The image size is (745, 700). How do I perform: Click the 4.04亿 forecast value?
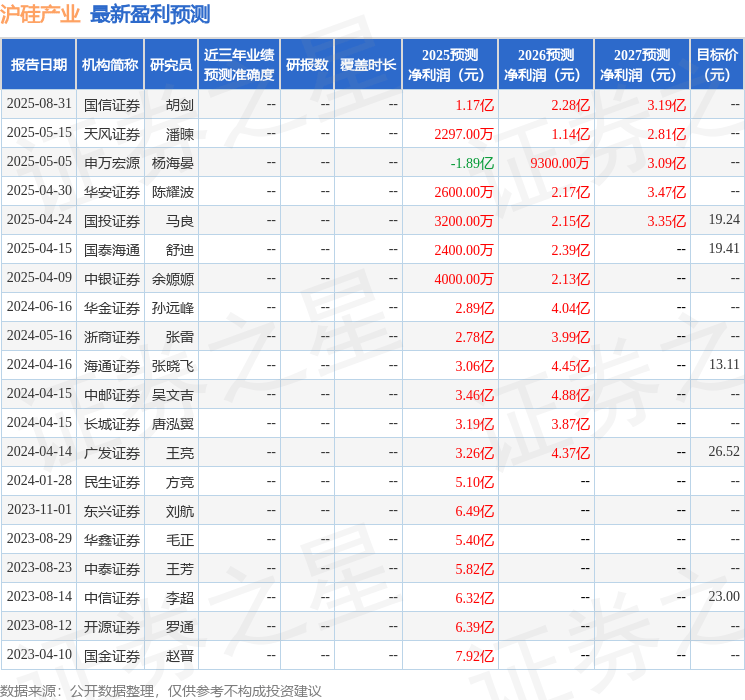click(571, 308)
